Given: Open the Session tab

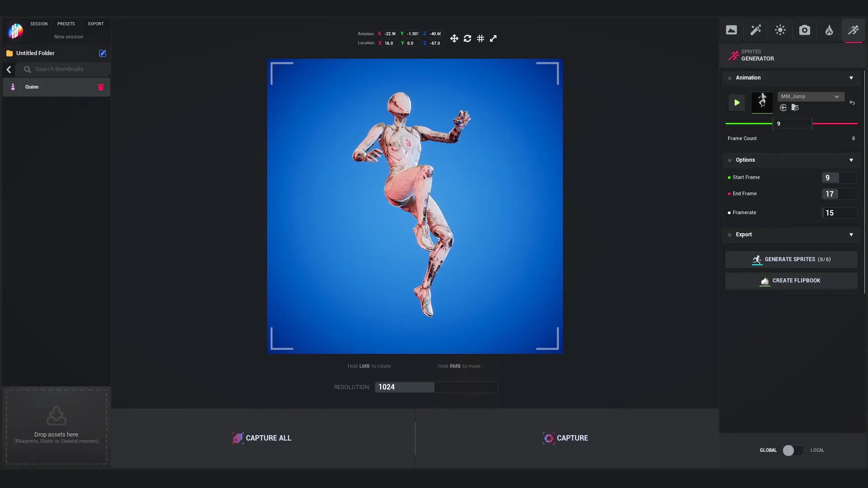Looking at the screenshot, I should tap(39, 24).
